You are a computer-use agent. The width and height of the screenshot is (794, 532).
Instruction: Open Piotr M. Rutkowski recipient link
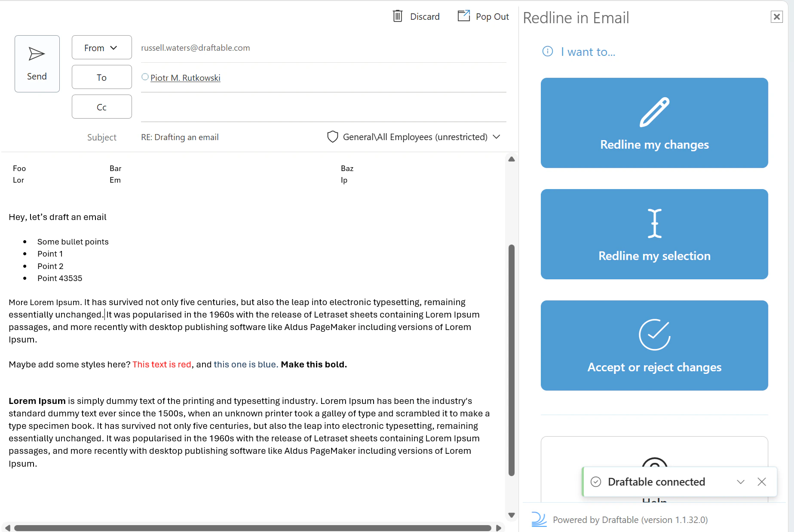click(185, 78)
